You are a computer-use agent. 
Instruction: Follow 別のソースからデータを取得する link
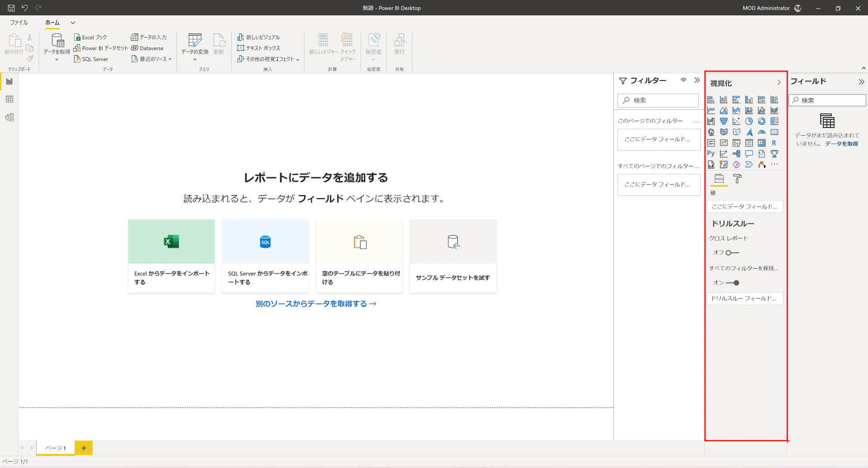[x=316, y=304]
